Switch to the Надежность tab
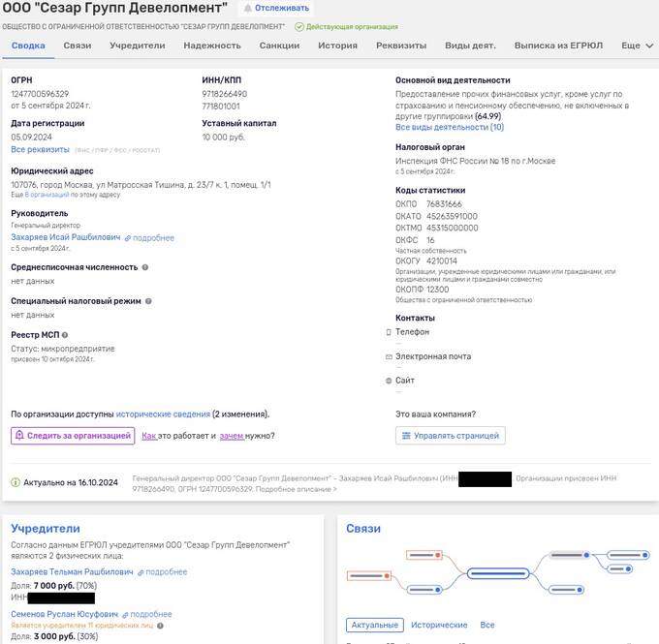This screenshot has width=659, height=644. 212,46
